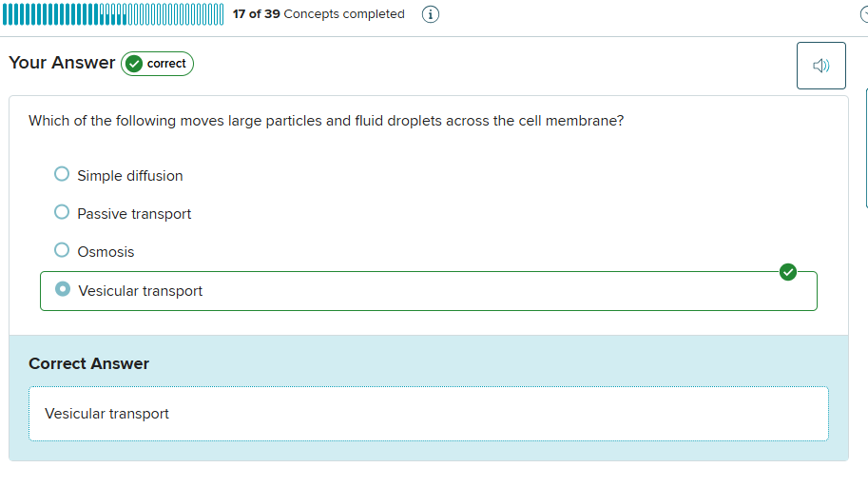Click the 'Your Answer' heading
Viewport: 868px width, 487px height.
[x=62, y=63]
